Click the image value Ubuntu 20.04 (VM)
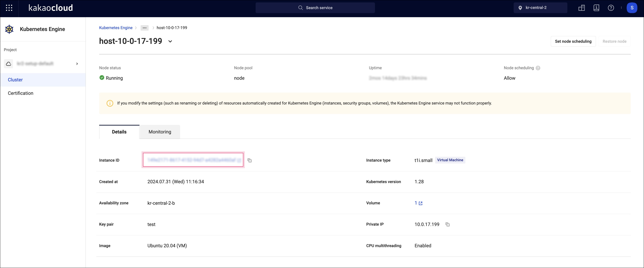This screenshot has height=268, width=644. click(x=167, y=246)
